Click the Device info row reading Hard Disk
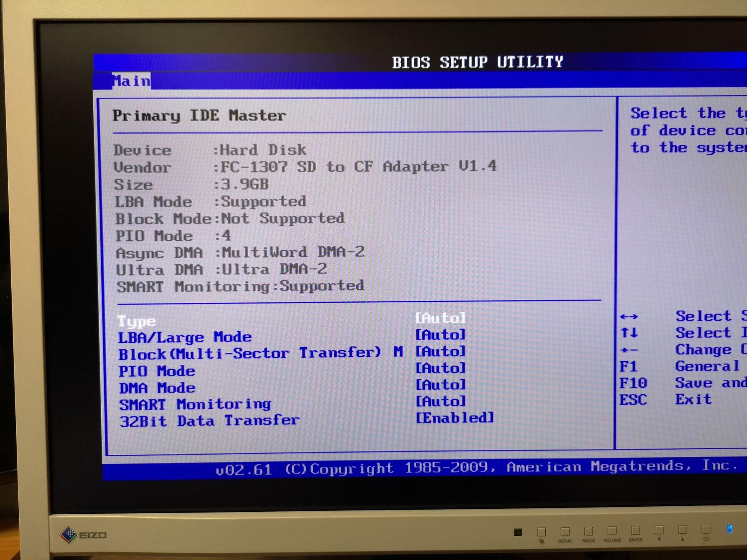Screen dimensions: 747x560 click(210, 150)
